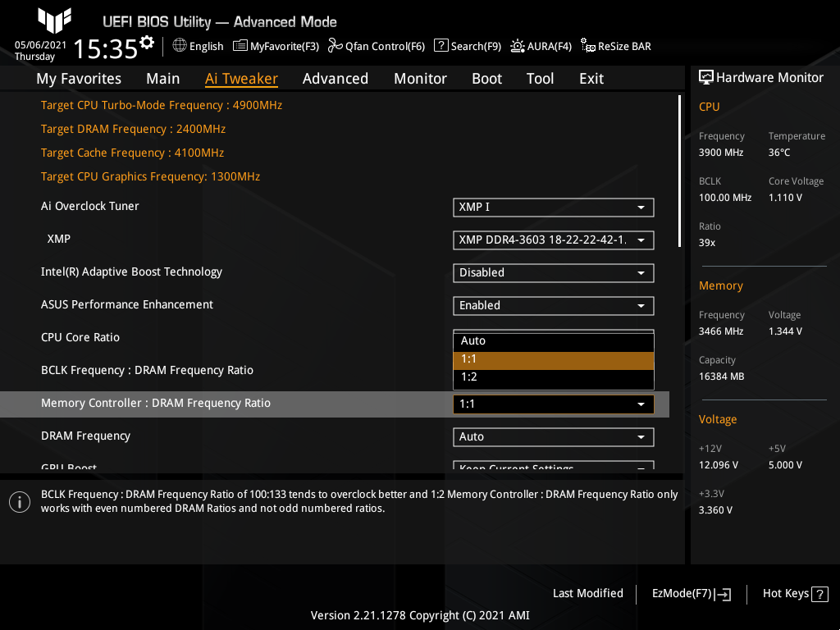Click the info icon beside help text
The width and height of the screenshot is (840, 630).
point(20,502)
